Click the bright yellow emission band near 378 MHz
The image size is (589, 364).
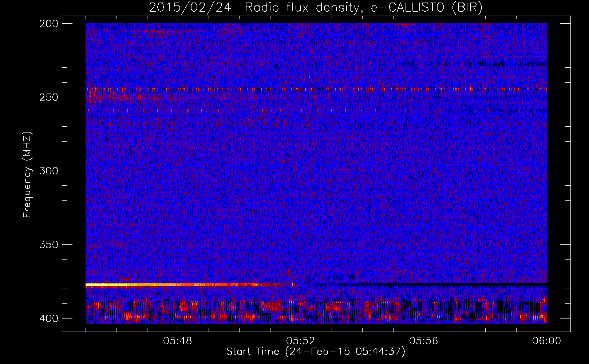tap(189, 285)
